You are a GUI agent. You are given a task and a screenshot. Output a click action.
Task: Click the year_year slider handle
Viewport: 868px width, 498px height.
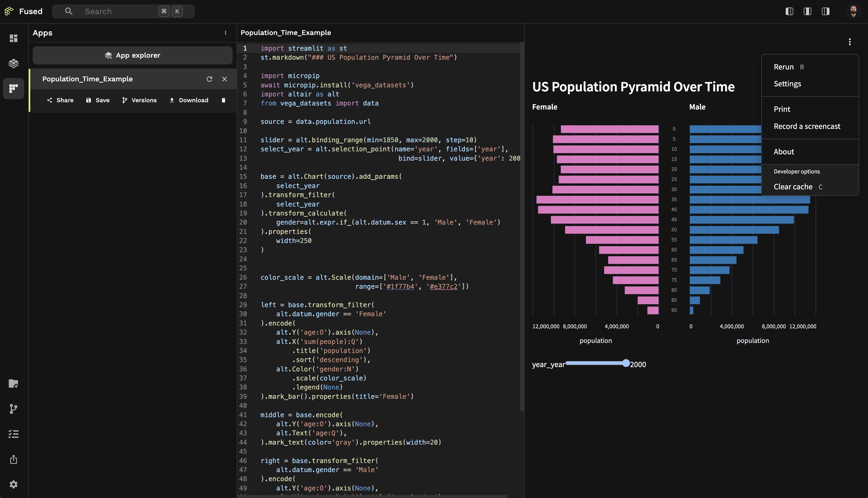click(x=626, y=363)
